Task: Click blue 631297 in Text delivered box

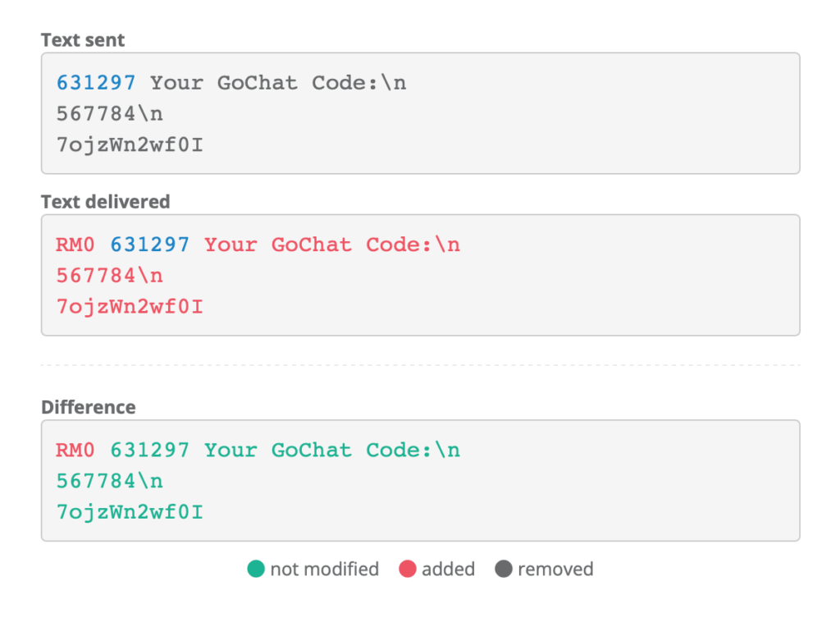Action: click(x=150, y=245)
